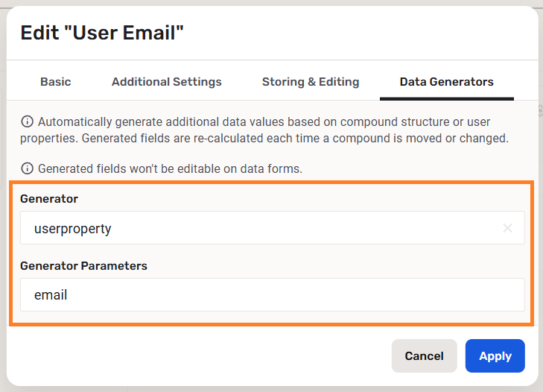Click the "won't be editable on data forms" note
Viewport: 543px width, 392px height.
(x=170, y=168)
